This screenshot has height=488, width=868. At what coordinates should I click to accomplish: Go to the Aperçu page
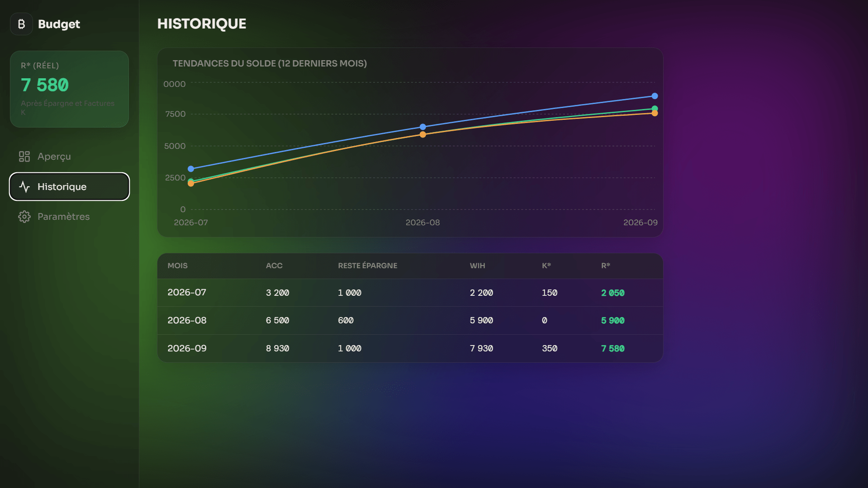(x=69, y=156)
